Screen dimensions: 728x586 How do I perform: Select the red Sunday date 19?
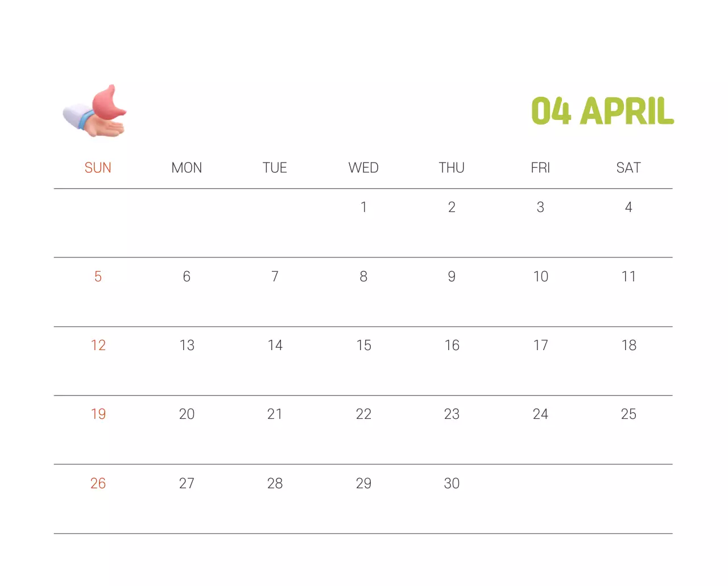click(x=98, y=414)
